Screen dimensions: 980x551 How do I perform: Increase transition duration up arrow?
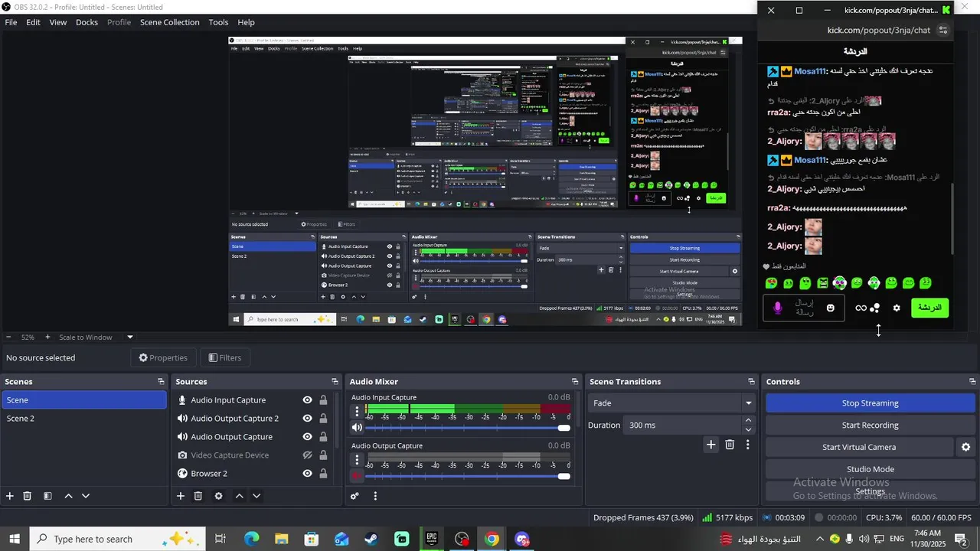point(748,421)
